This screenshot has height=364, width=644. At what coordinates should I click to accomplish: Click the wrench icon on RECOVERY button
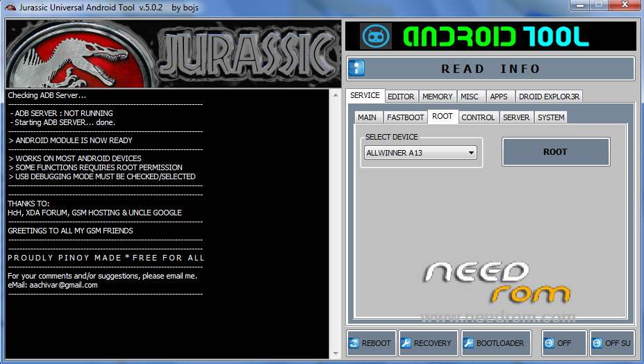(x=407, y=343)
